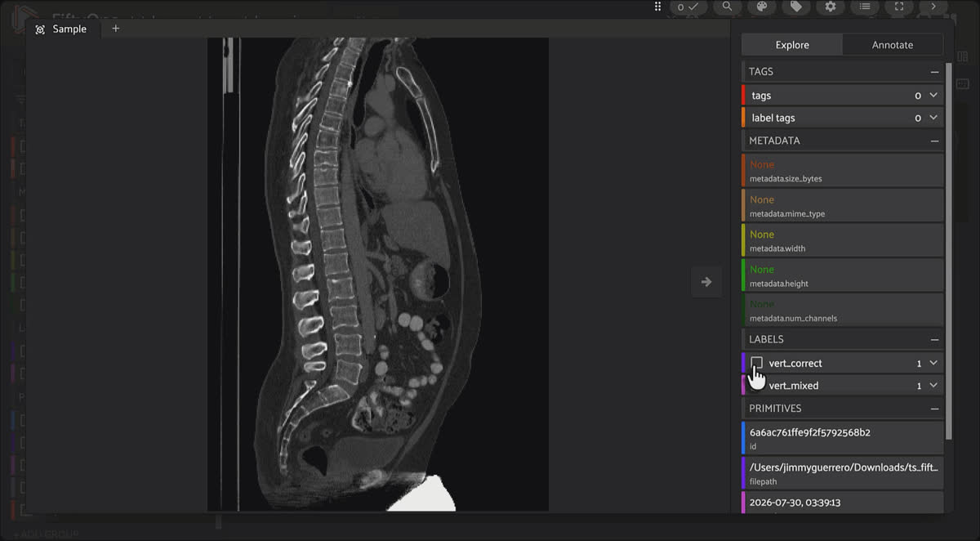Toggle the sidebar list icon
Screen dimensions: 980x541
click(865, 7)
